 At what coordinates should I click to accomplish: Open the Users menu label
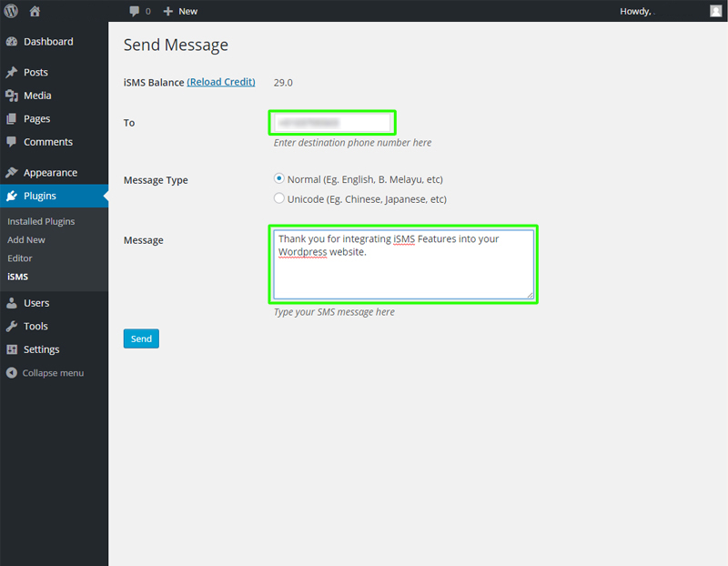point(36,303)
